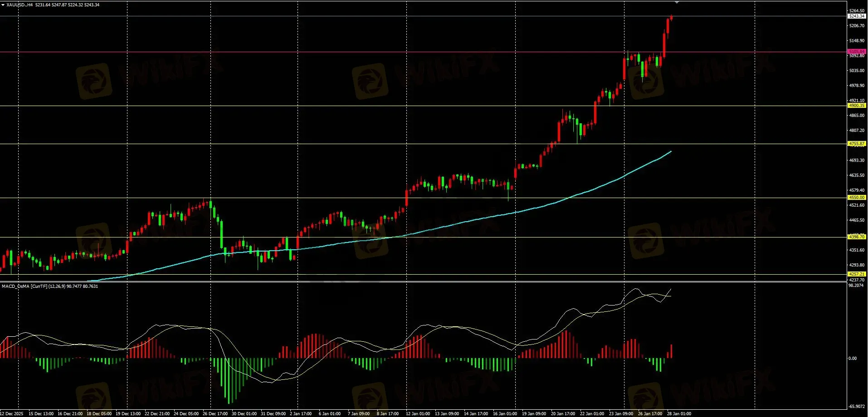Viewport: 868px width, 417px height.
Task: Click the 4351.60 price scale value
Action: coord(857,250)
